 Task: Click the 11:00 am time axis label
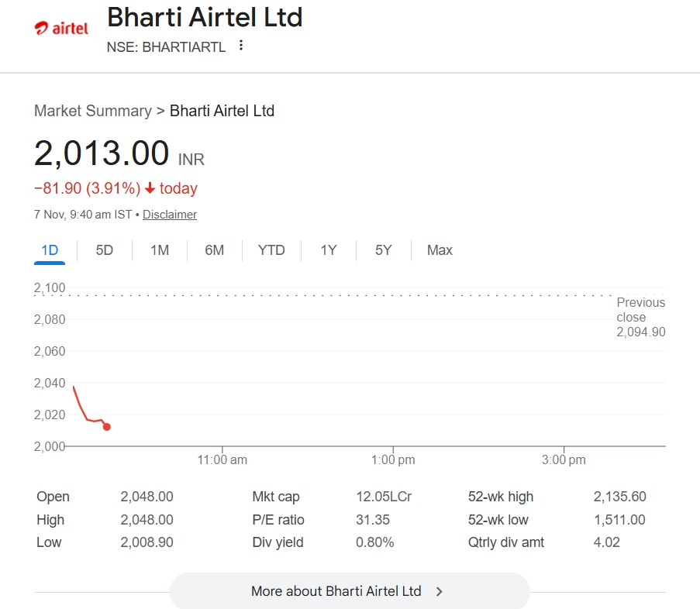click(222, 460)
